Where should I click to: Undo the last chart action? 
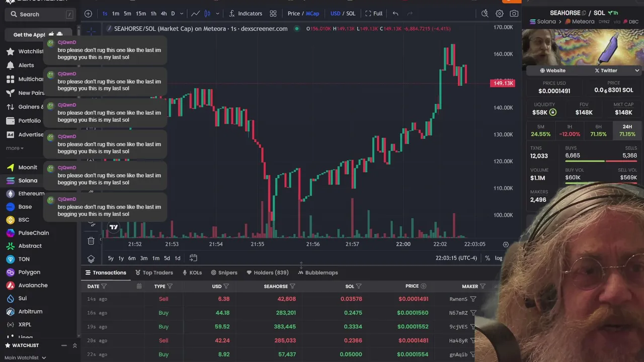point(395,14)
